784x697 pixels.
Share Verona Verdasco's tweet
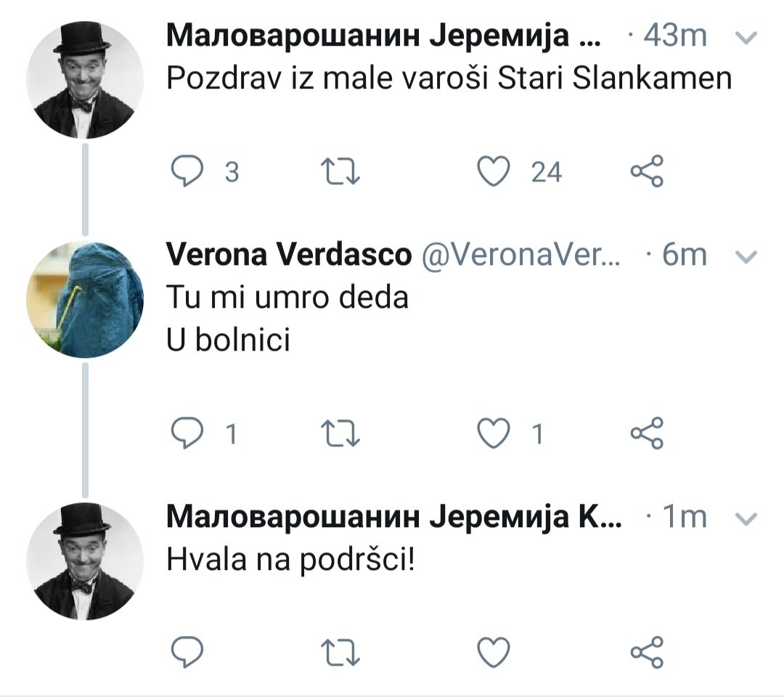click(646, 433)
